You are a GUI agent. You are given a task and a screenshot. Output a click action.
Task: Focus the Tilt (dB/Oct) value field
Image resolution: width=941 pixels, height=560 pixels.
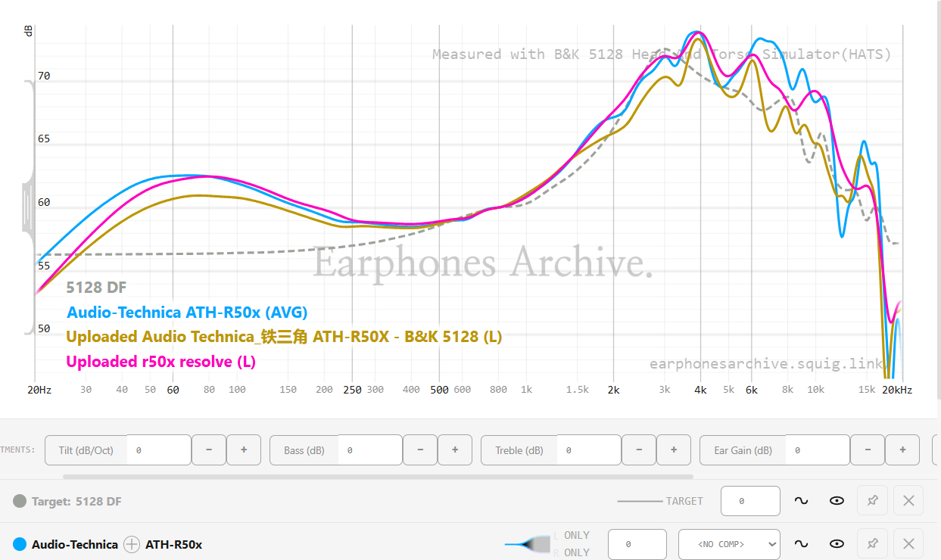[x=159, y=450]
